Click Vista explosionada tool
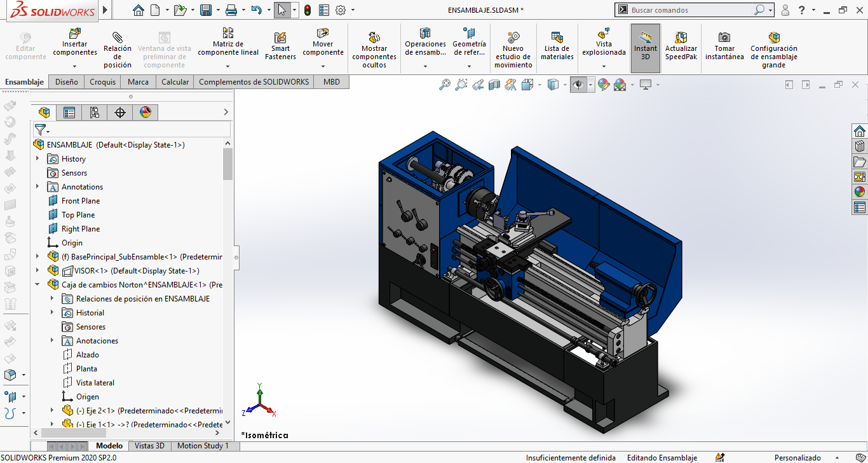The width and height of the screenshot is (868, 463). point(604,42)
